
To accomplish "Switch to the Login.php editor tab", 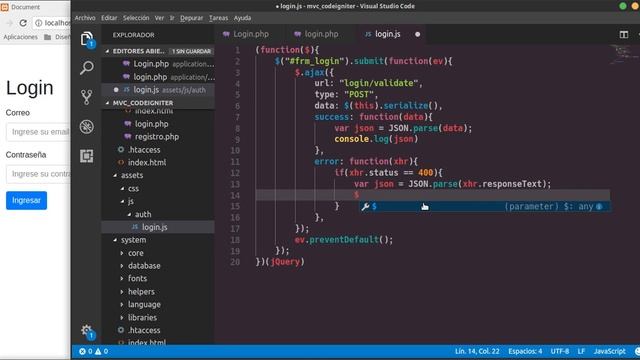I will pyautogui.click(x=246, y=34).
